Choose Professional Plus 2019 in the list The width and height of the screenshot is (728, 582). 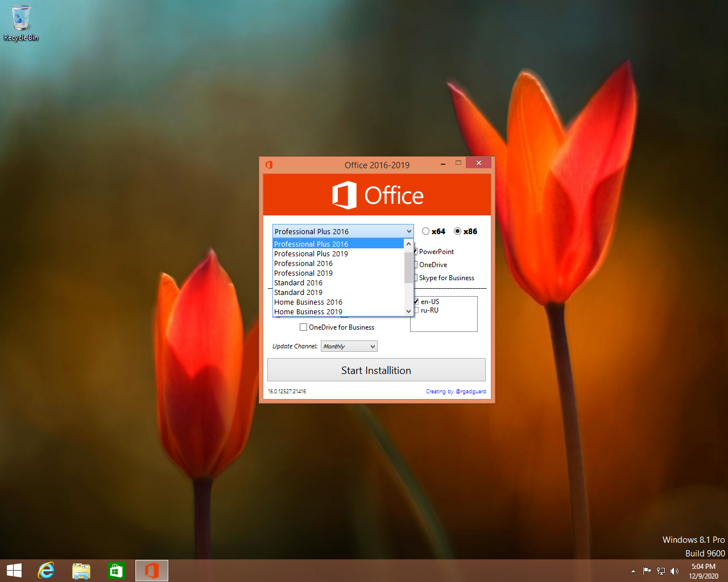[338, 253]
